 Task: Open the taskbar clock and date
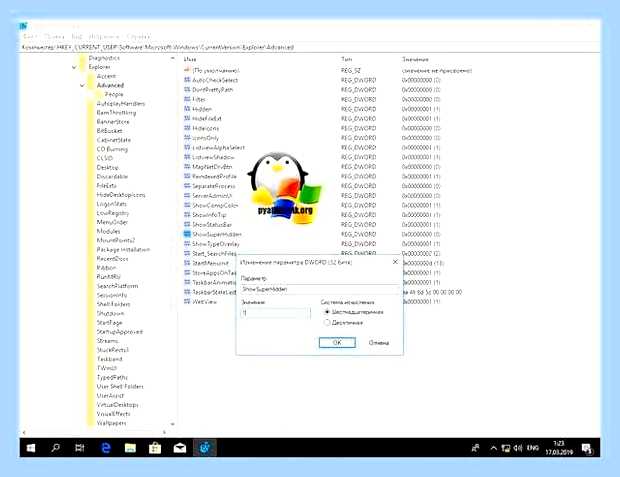coord(558,448)
